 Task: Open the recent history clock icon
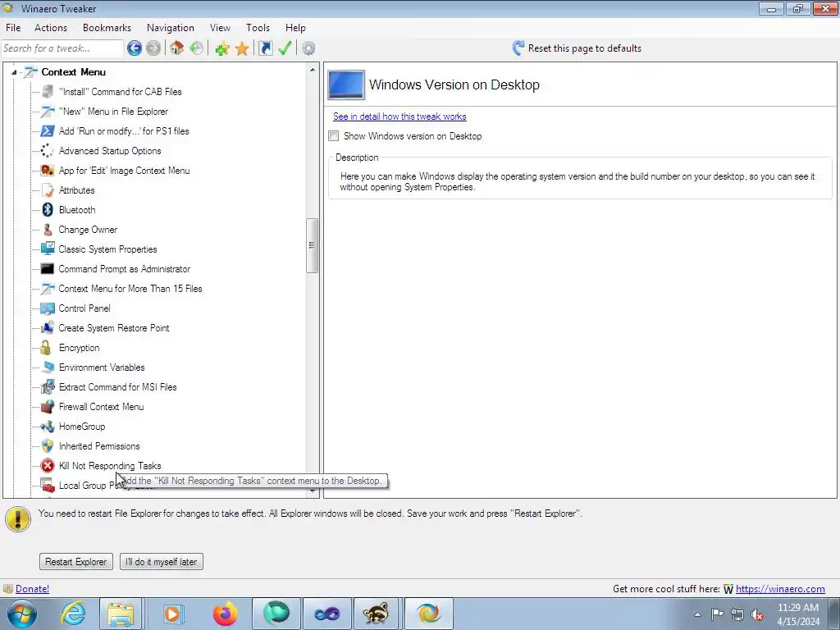click(197, 48)
